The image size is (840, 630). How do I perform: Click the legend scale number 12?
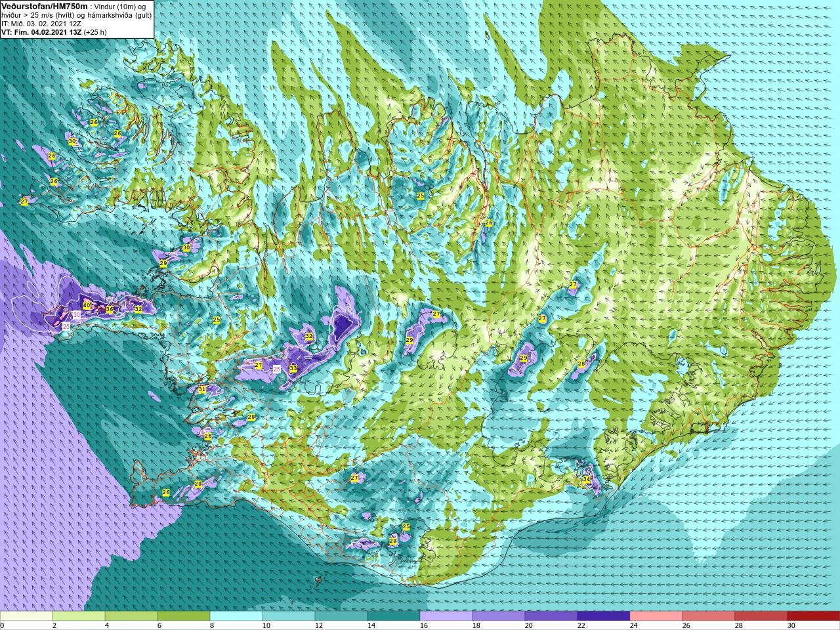[x=319, y=625]
